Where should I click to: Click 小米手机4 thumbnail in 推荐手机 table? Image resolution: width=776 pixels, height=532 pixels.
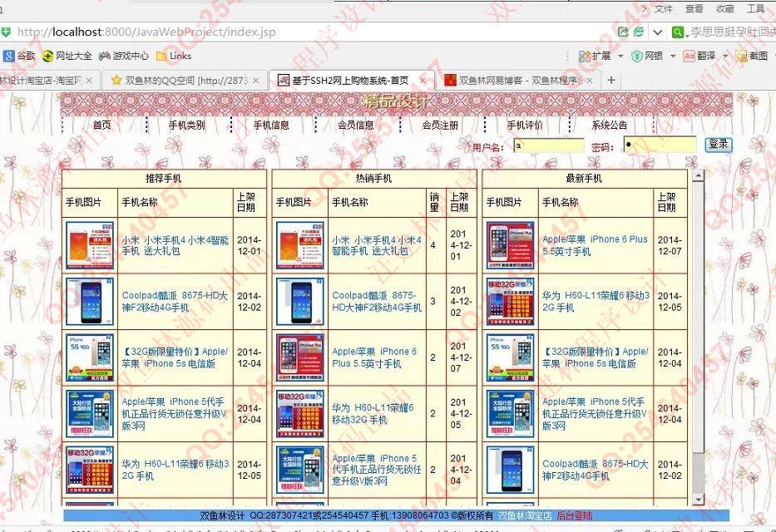90,245
